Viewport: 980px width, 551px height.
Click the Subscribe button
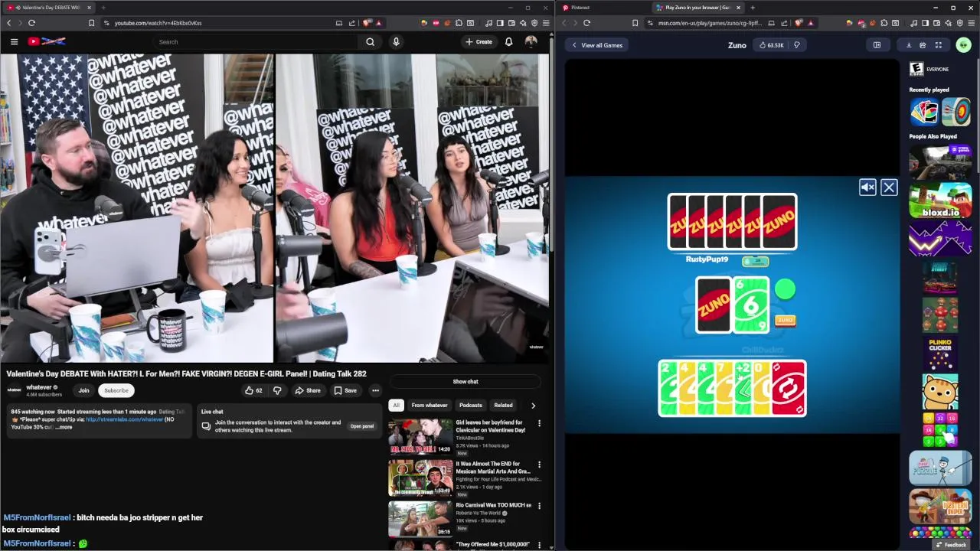[116, 390]
